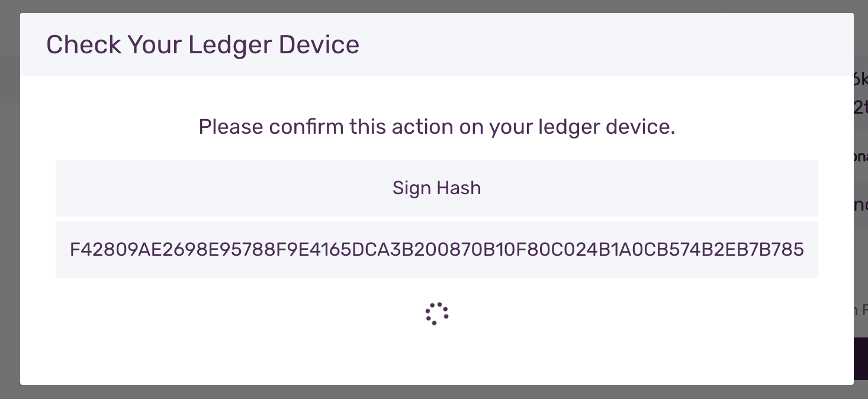Click the cut-off "ona" label at right

click(861, 158)
